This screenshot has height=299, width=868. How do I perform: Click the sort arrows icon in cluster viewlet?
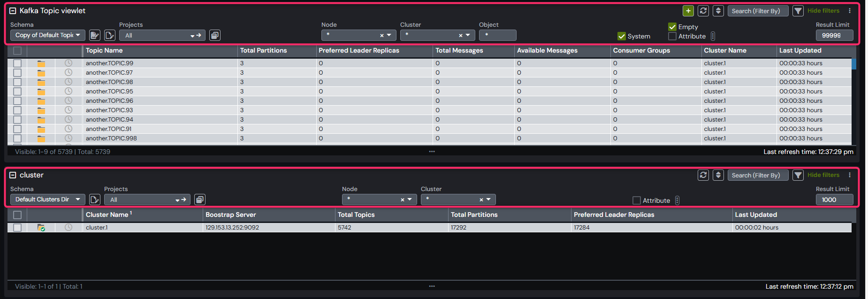click(718, 175)
